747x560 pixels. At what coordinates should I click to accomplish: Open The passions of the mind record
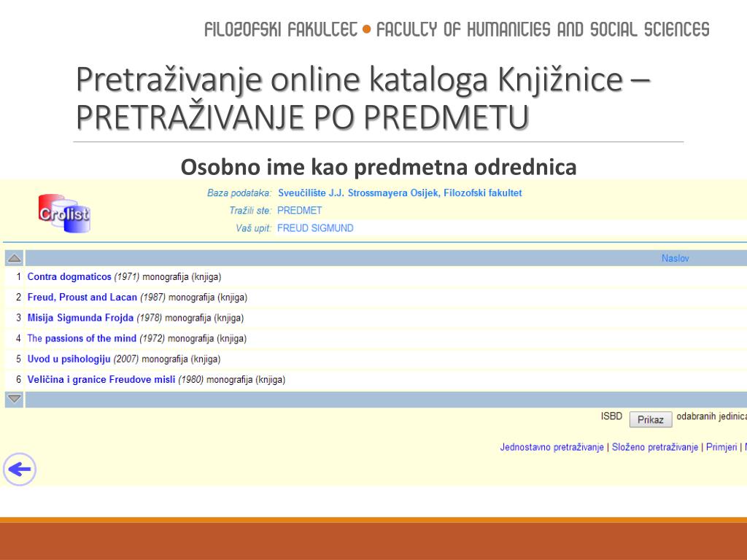pos(82,338)
